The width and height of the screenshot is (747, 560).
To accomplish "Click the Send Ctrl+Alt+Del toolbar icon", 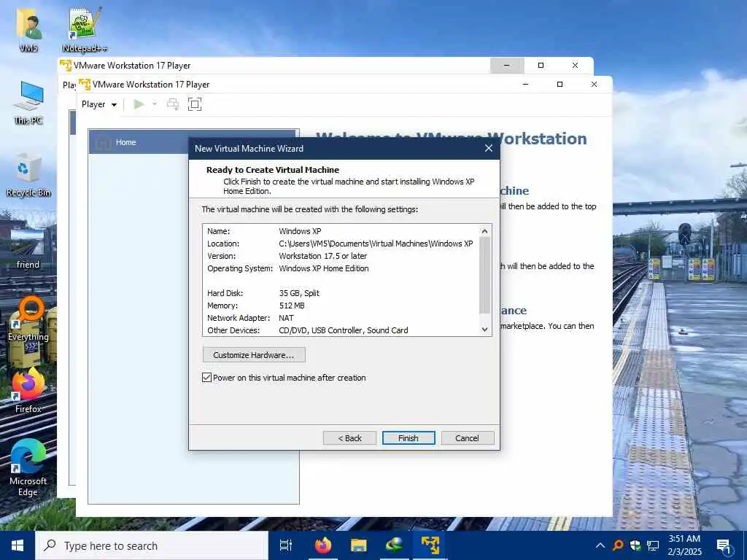I will (173, 104).
